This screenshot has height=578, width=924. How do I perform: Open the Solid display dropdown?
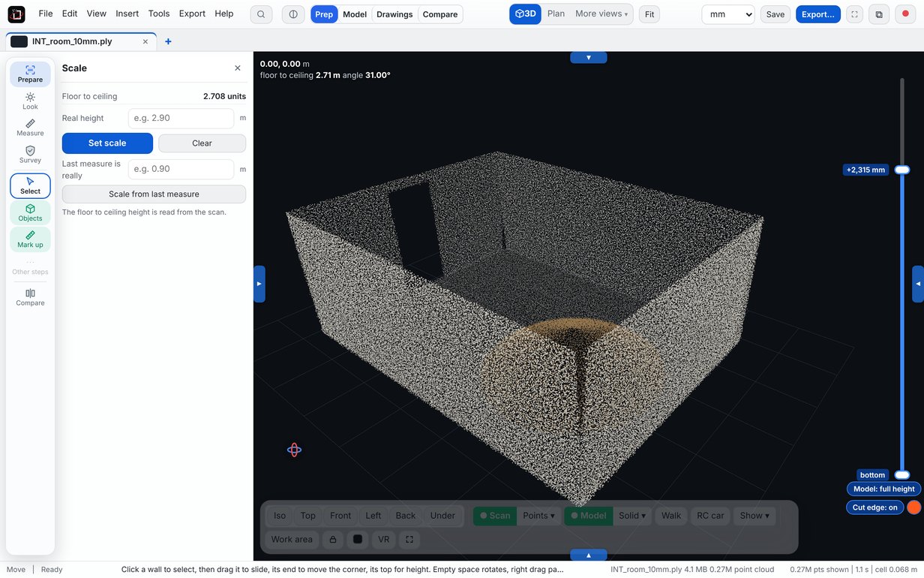tap(632, 516)
